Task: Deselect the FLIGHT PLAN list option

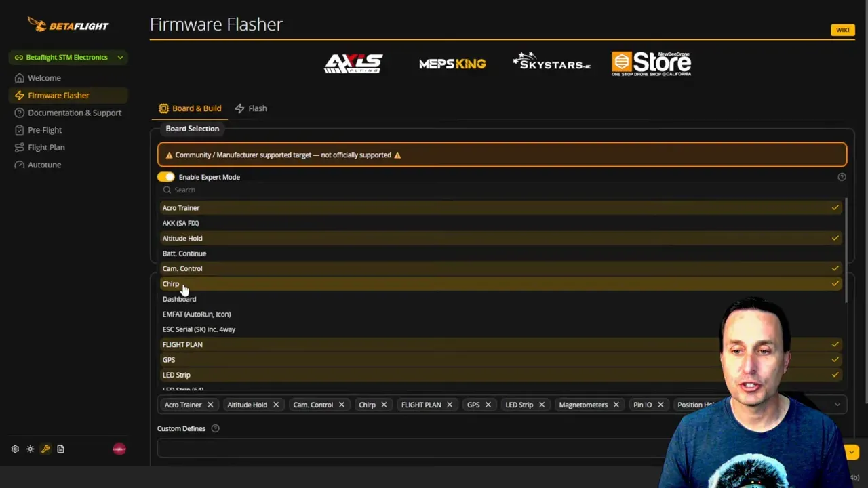Action: point(502,344)
